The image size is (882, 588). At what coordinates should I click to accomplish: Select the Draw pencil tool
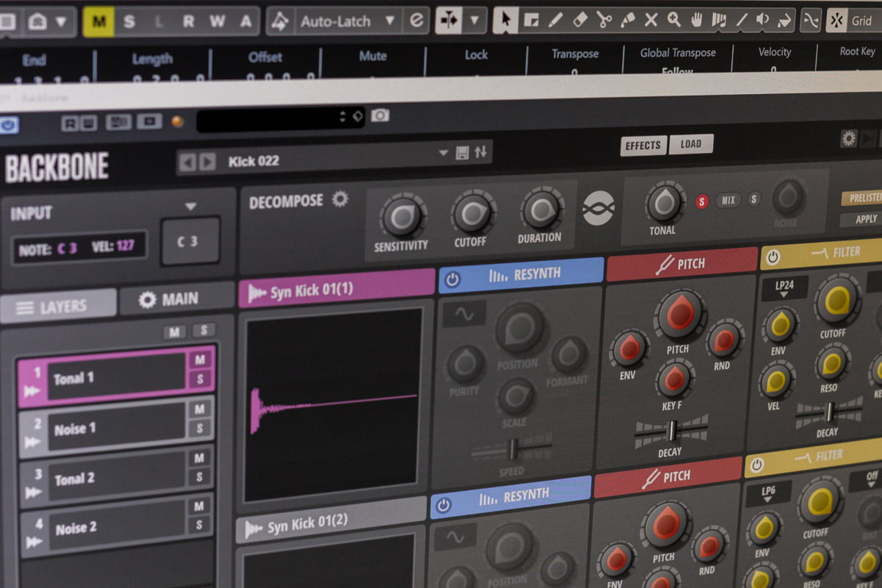coord(556,21)
